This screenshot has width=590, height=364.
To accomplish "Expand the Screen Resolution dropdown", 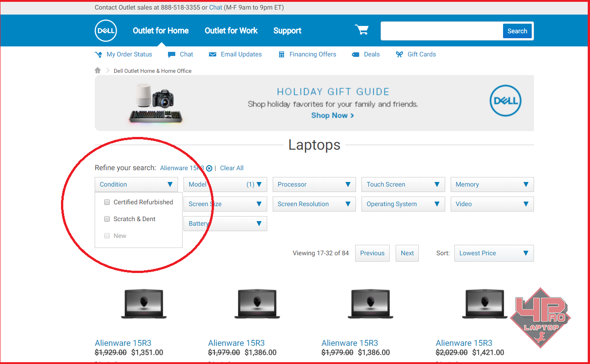I will point(314,204).
